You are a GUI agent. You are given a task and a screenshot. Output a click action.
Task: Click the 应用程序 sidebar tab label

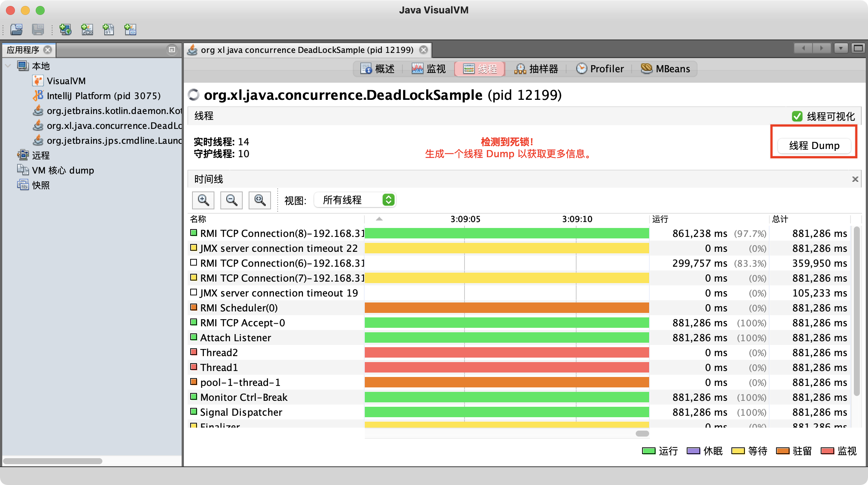click(23, 50)
